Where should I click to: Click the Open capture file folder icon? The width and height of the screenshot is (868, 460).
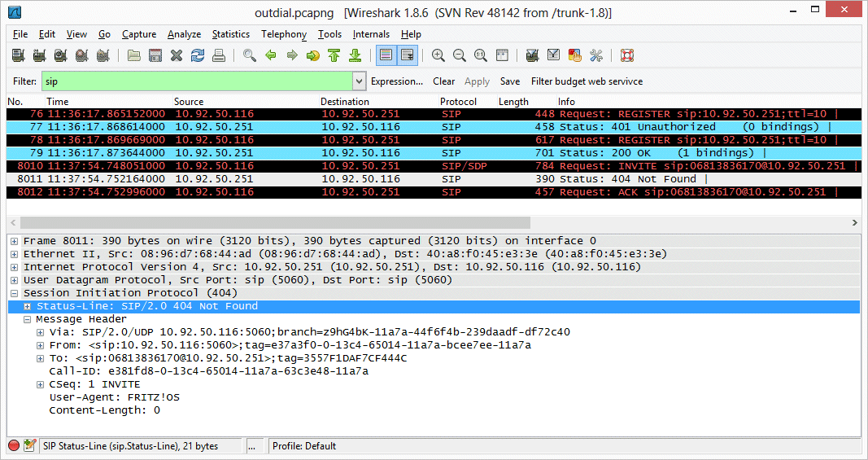pos(134,55)
